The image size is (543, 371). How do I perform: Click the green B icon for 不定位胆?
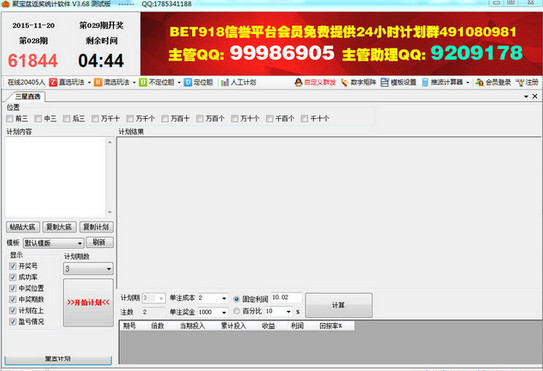[143, 82]
